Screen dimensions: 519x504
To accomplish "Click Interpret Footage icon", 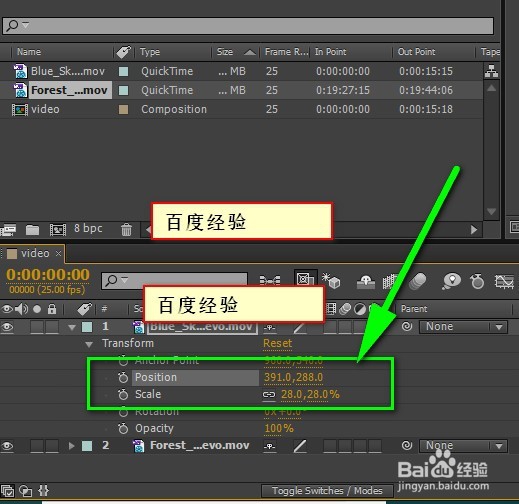I will 8,229.
